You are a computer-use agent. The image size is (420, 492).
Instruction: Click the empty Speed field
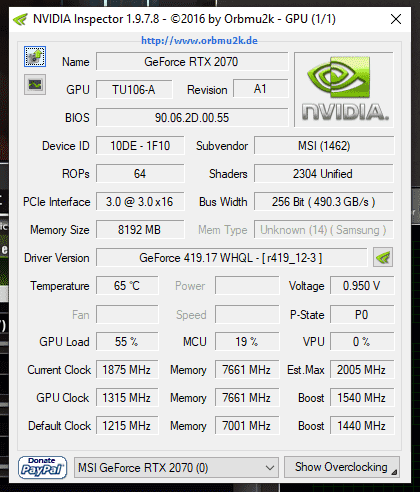(247, 314)
